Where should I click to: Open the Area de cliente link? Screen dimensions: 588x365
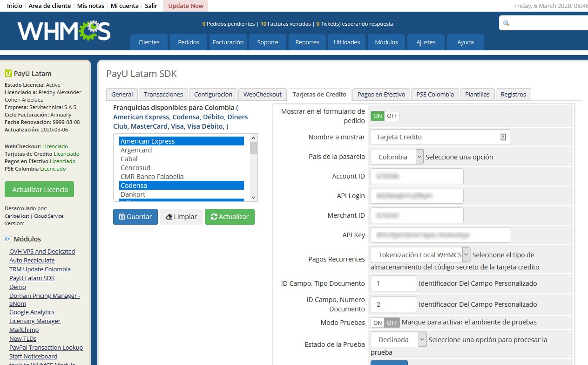pos(50,6)
